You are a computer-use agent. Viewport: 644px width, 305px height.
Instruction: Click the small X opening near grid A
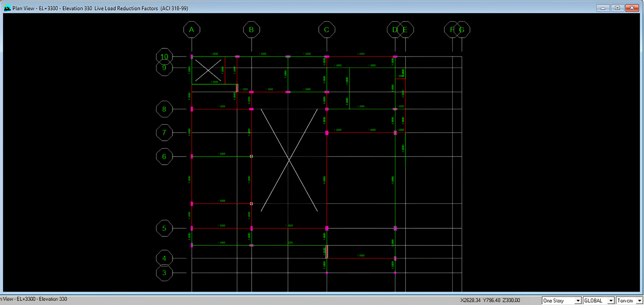click(x=208, y=70)
